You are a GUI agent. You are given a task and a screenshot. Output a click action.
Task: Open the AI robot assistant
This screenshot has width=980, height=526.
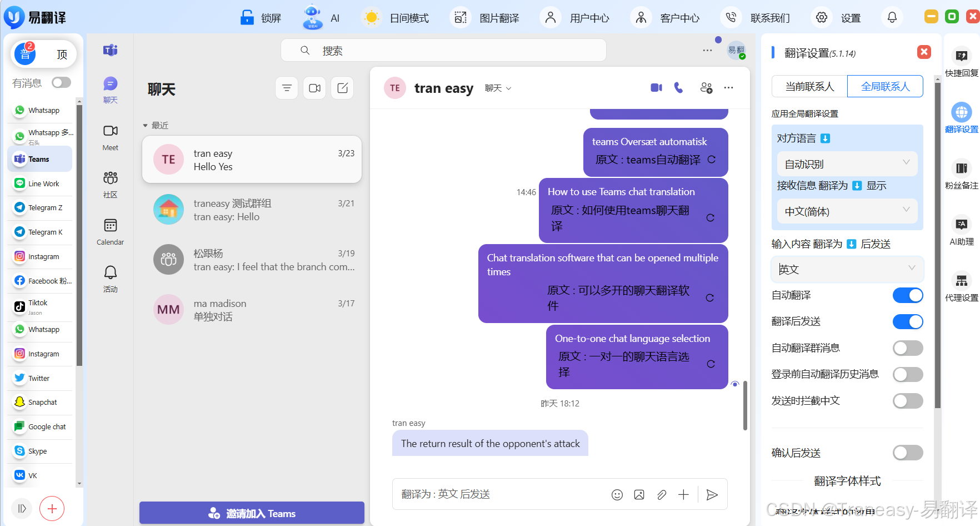tap(313, 17)
